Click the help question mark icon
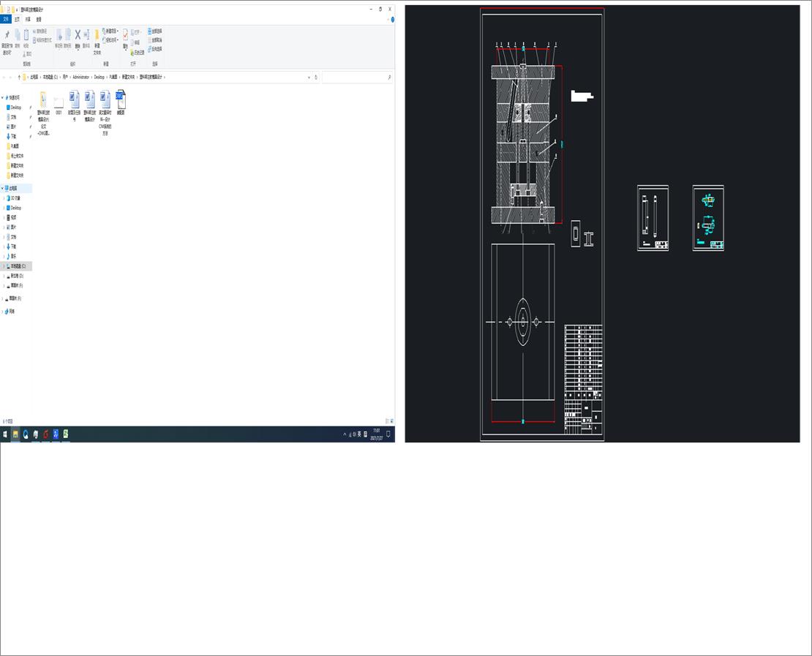812x656 pixels. coord(393,20)
